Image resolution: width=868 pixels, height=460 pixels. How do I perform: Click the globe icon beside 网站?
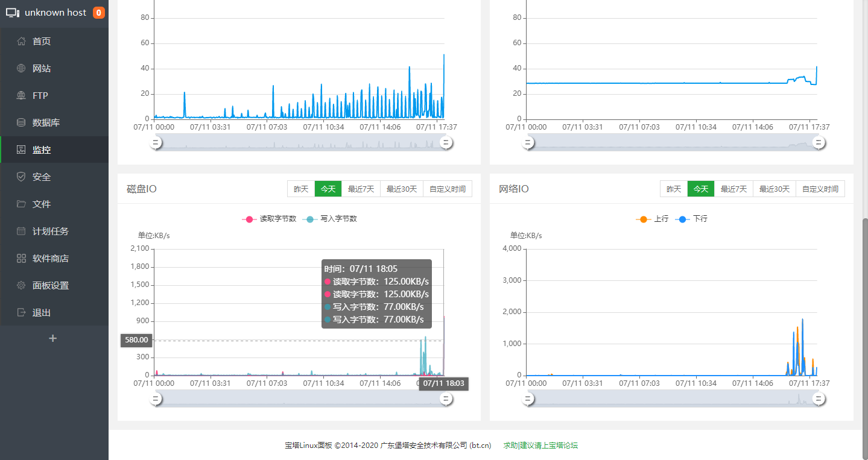coord(21,68)
